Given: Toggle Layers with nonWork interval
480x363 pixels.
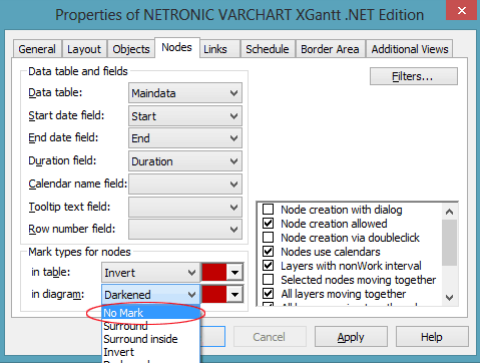Looking at the screenshot, I should (268, 266).
